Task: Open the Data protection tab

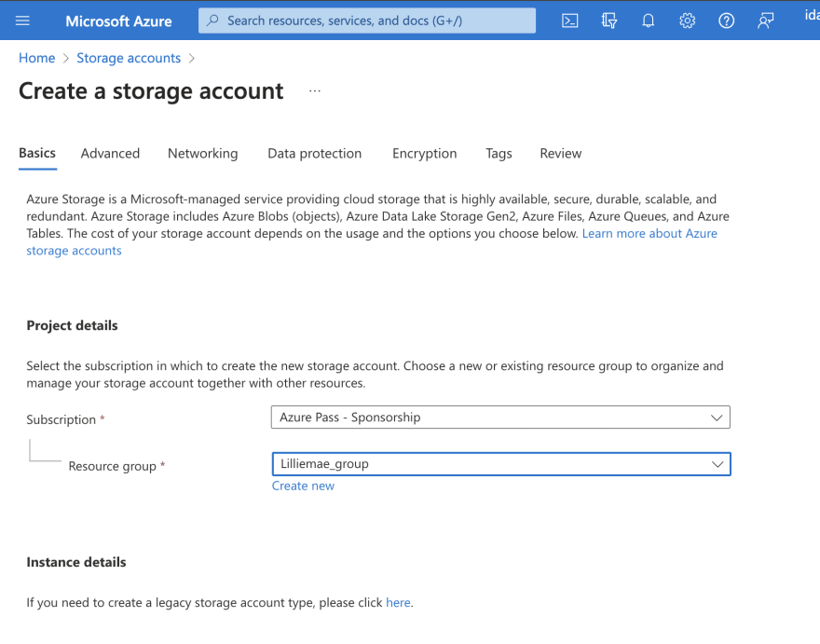Action: pos(314,153)
